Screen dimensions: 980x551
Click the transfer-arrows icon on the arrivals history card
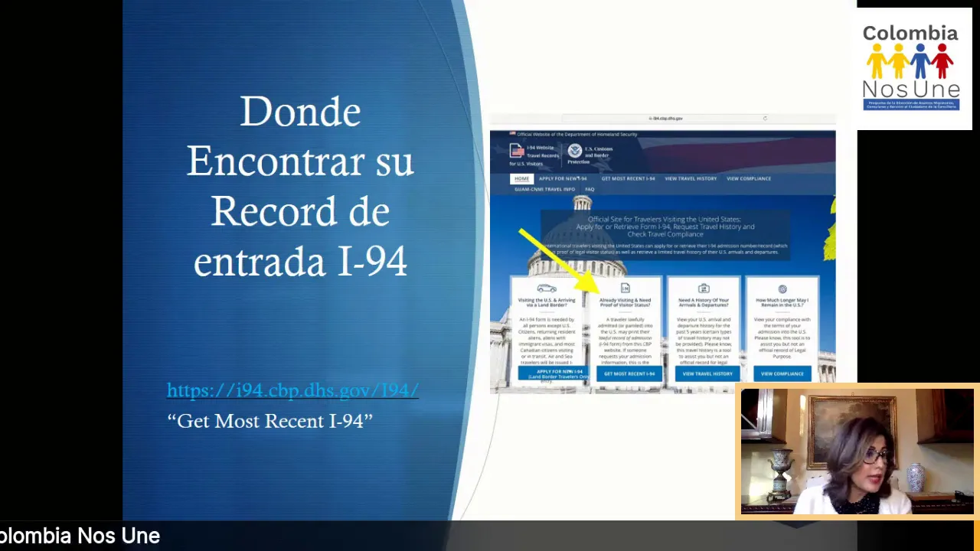coord(704,289)
